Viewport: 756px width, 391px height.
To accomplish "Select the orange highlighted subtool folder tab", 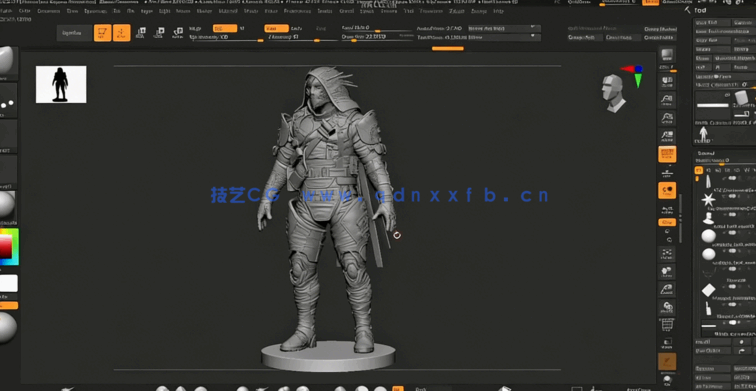I will (x=698, y=170).
